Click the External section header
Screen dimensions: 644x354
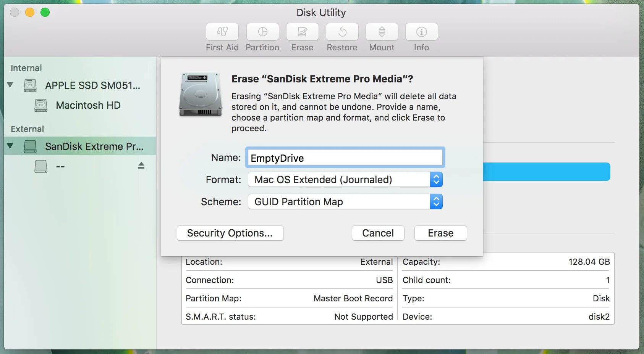(x=28, y=129)
